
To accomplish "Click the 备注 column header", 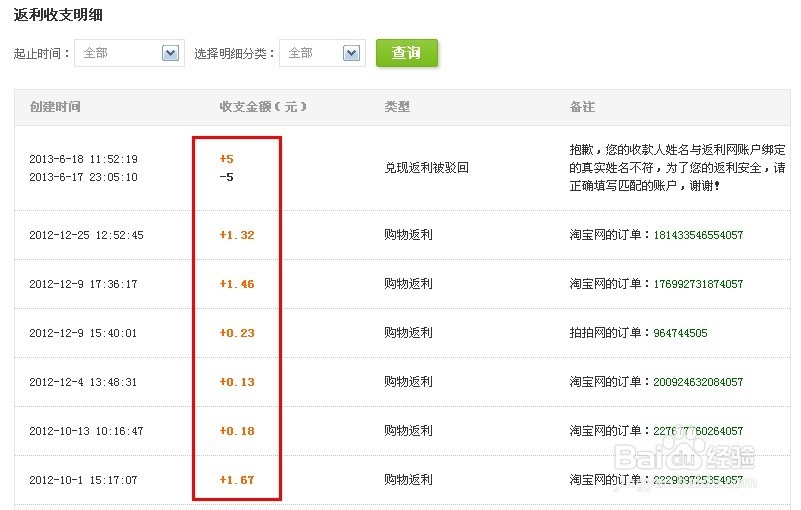I will pos(582,107).
